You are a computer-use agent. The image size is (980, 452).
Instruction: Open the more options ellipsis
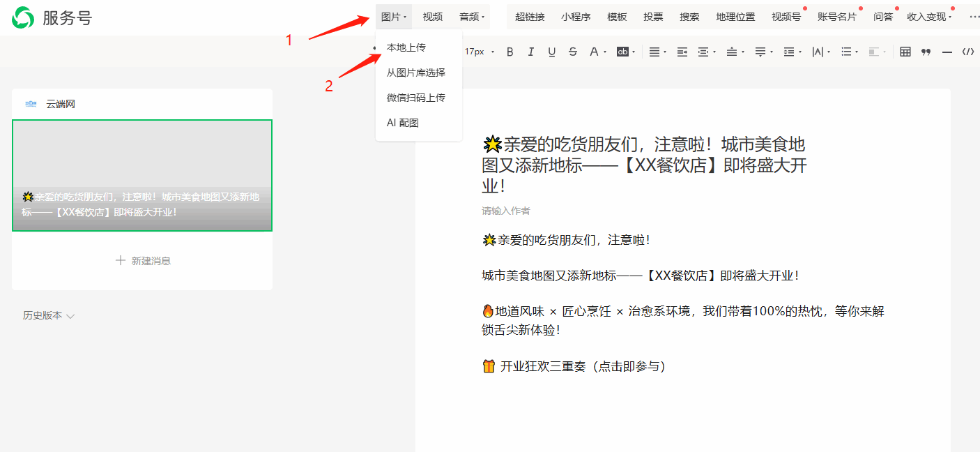974,17
